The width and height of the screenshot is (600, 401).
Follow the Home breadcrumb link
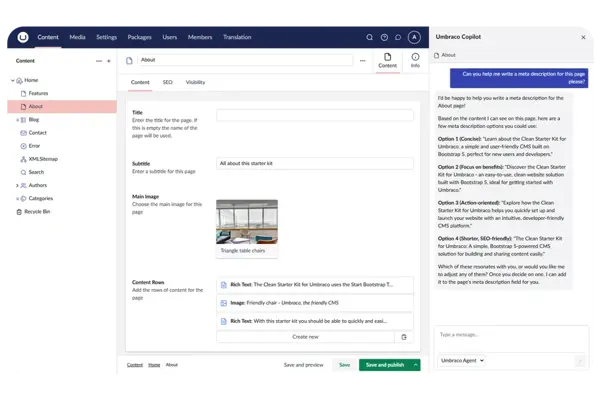[154, 365]
